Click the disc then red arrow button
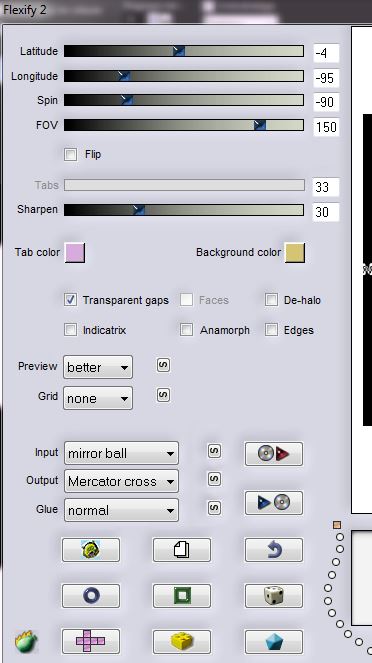This screenshot has height=663, width=372. 274,454
